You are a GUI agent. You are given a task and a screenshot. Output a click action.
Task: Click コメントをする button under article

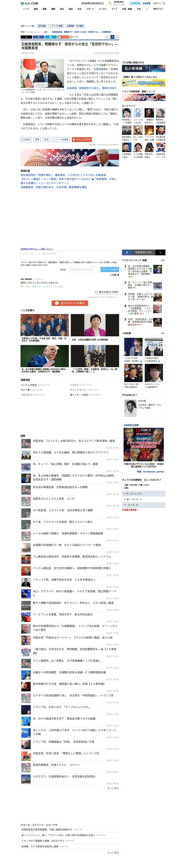[x=81, y=139]
